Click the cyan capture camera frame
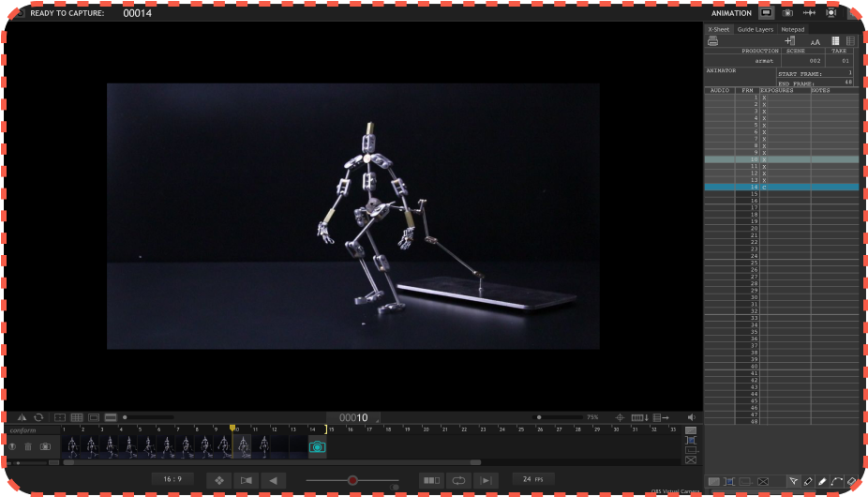 (x=317, y=446)
